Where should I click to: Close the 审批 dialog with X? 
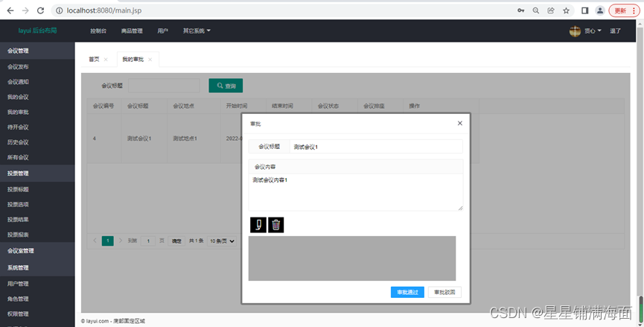point(460,123)
